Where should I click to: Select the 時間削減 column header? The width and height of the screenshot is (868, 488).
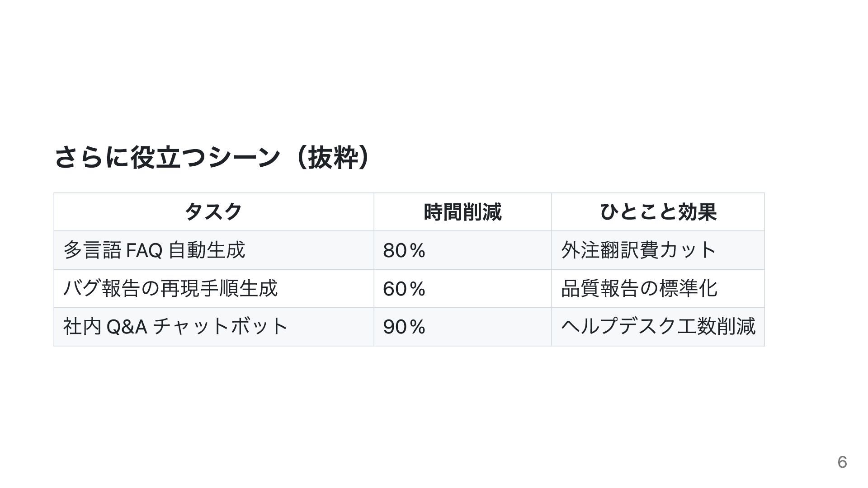point(462,212)
